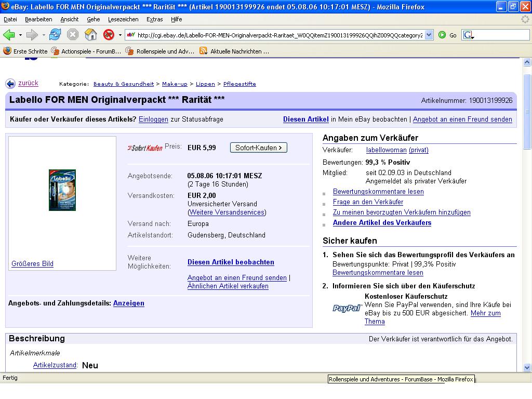532x399 pixels.
Task: Click the PayPal logo
Action: (x=347, y=308)
